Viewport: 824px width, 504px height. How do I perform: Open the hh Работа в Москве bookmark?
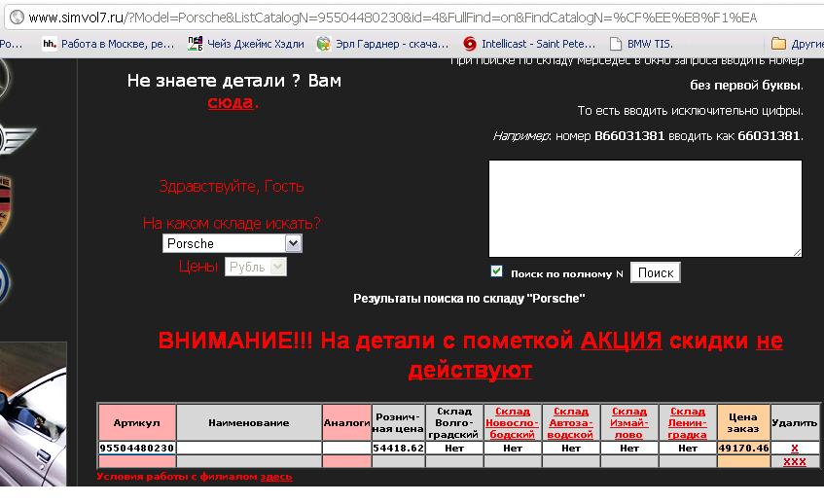(x=107, y=44)
